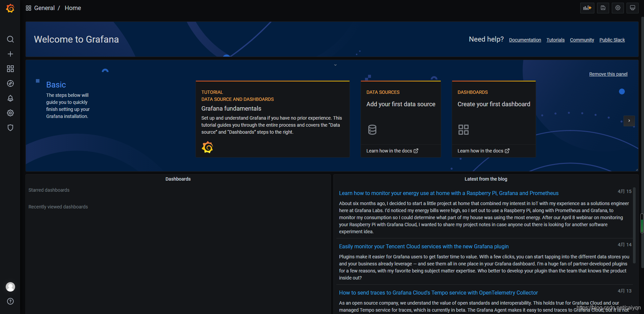Screen dimensions: 644x314
Task: Open the Explore compass icon
Action: pyautogui.click(x=10, y=83)
